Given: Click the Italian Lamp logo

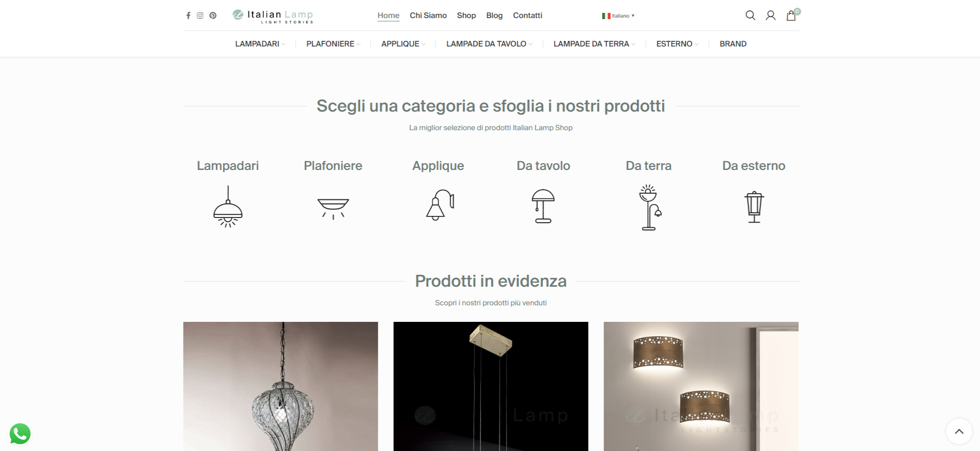Looking at the screenshot, I should tap(273, 16).
